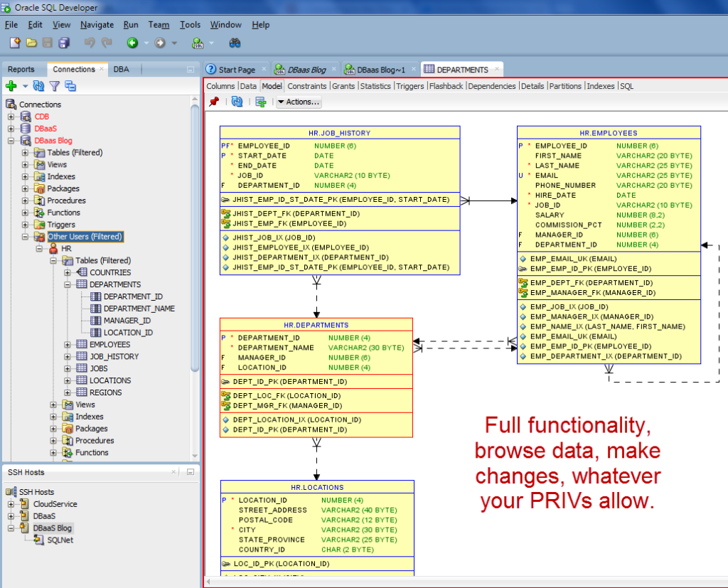Expand the EMPLOYEES table node

point(68,345)
